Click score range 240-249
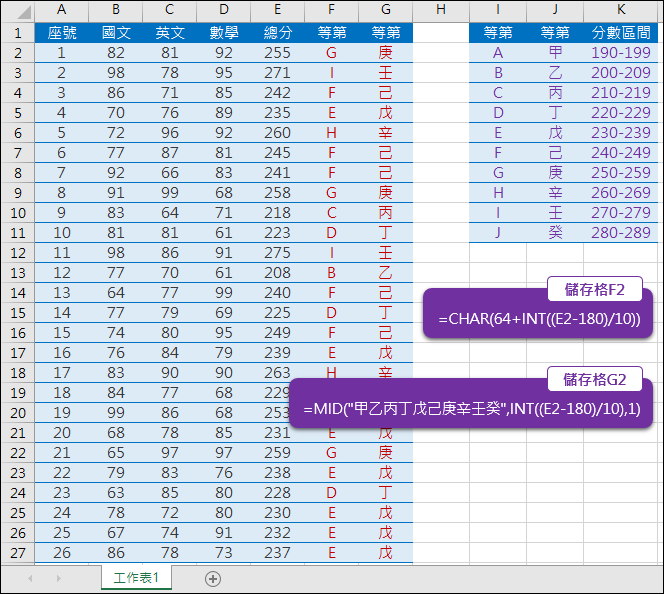 tap(621, 152)
